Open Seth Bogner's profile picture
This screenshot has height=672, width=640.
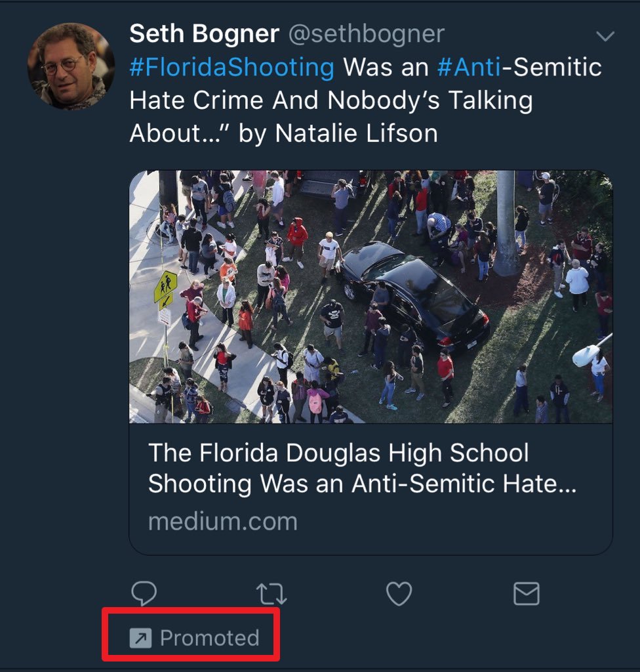(71, 66)
